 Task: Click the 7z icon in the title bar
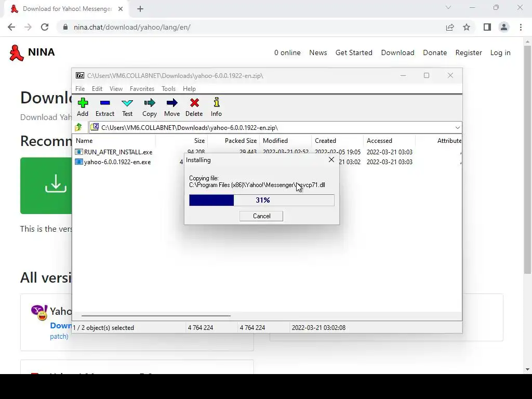pos(80,75)
